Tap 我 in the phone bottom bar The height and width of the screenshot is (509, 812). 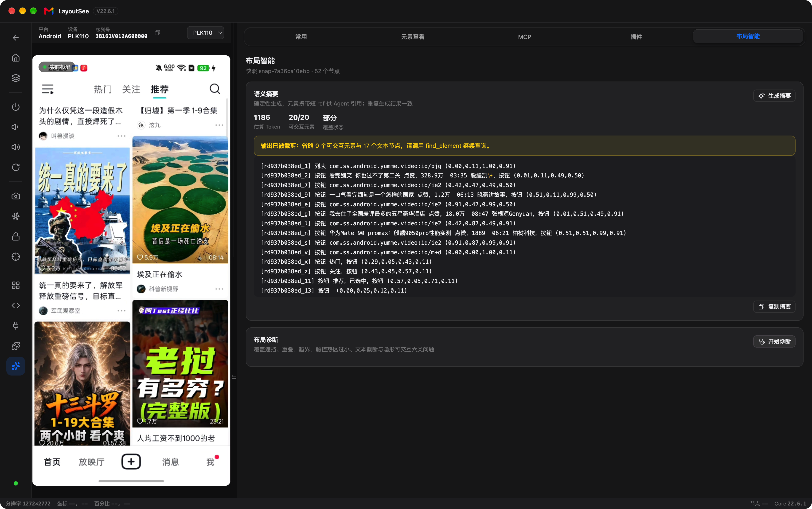(x=210, y=462)
